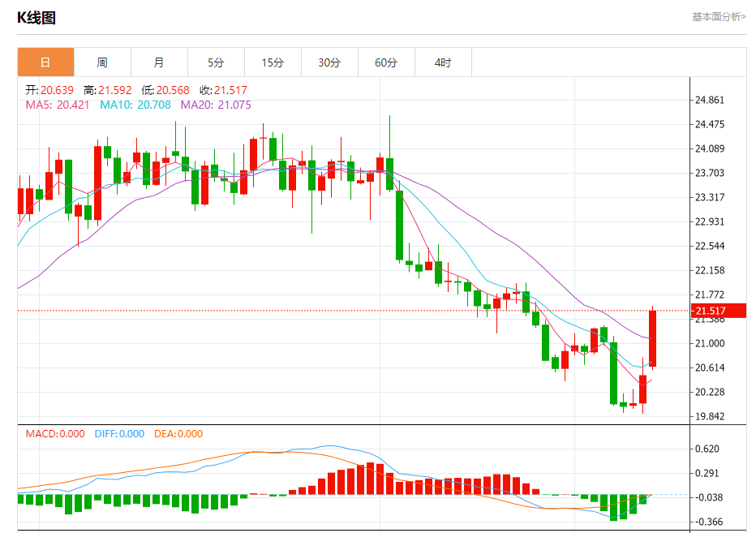Viewport: 756px width, 533px height.
Task: Open the 60分 interval tab
Action: click(386, 62)
